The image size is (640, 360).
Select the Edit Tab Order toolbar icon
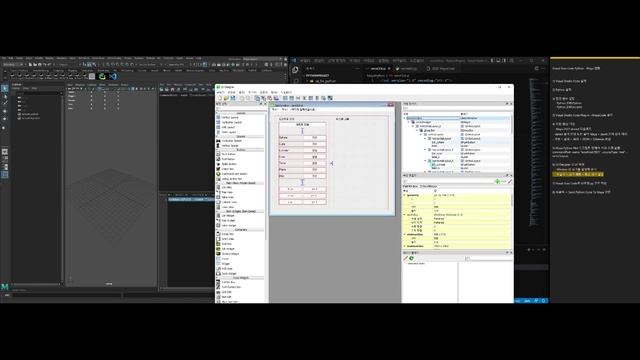[276, 98]
